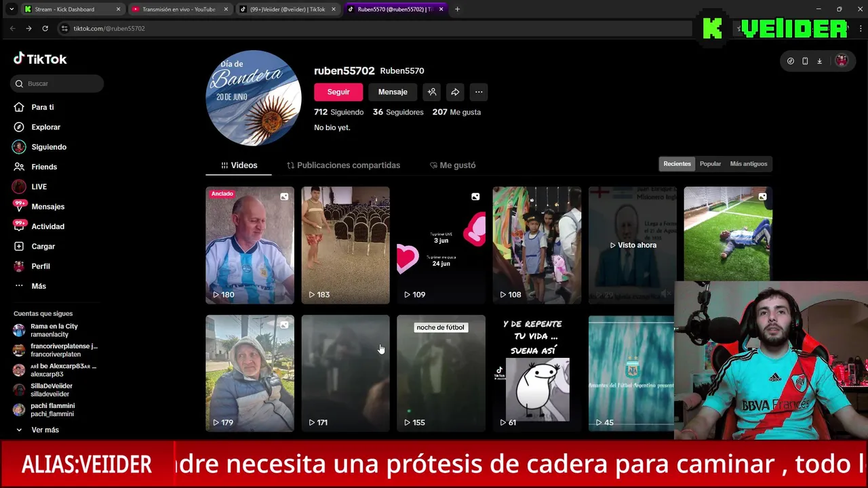The image size is (868, 488).
Task: Open soccer field grass video thumbnail
Action: [728, 234]
